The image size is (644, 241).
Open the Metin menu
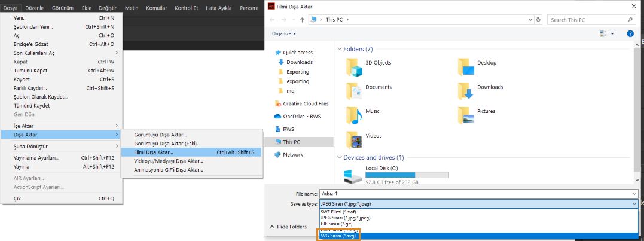click(132, 8)
